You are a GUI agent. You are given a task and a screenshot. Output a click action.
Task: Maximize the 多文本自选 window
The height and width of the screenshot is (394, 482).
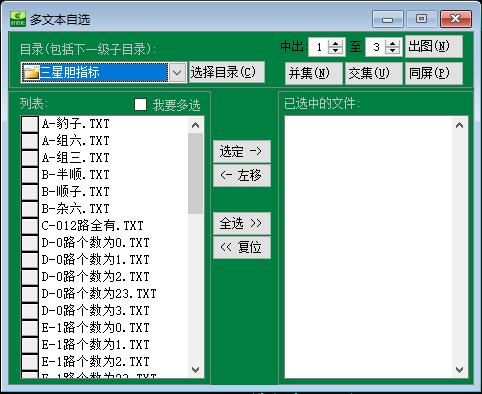421,19
